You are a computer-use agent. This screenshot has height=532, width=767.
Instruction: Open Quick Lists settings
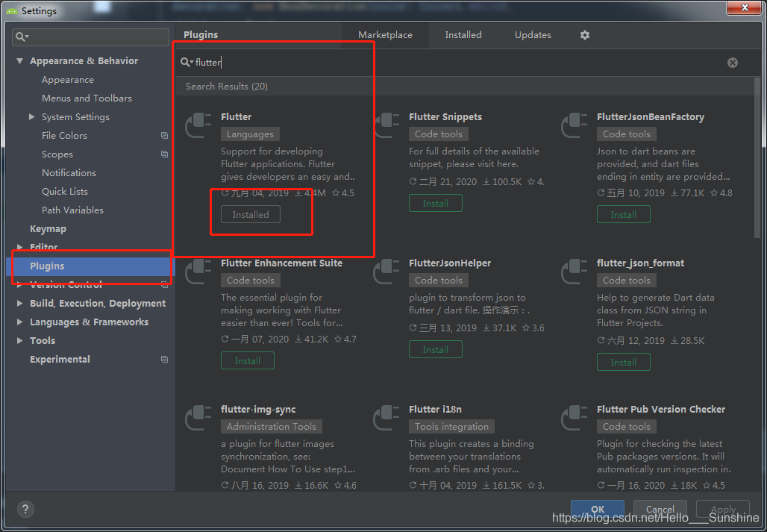pos(65,191)
